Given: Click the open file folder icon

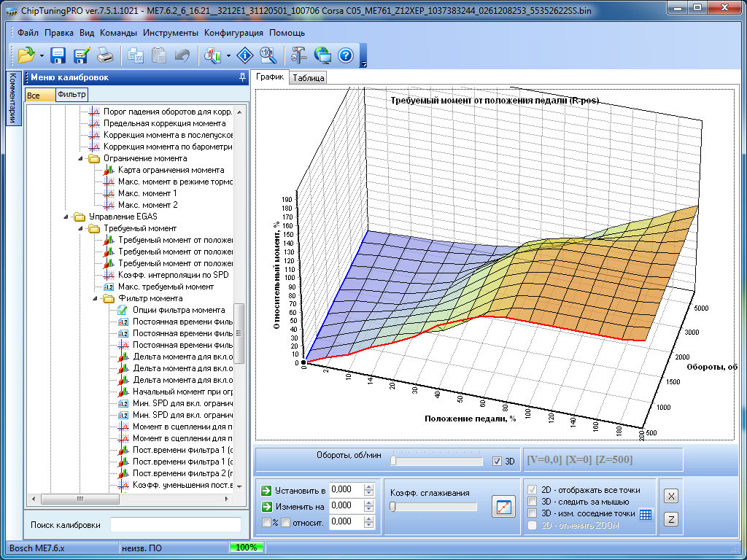Looking at the screenshot, I should 26,55.
